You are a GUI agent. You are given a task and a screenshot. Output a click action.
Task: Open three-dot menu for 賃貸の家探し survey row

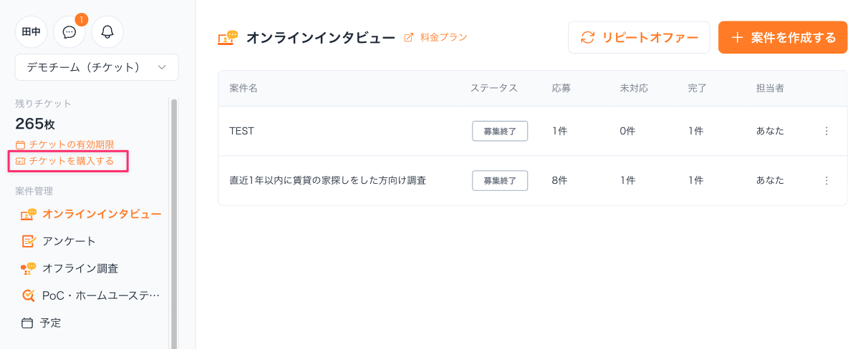point(826,181)
